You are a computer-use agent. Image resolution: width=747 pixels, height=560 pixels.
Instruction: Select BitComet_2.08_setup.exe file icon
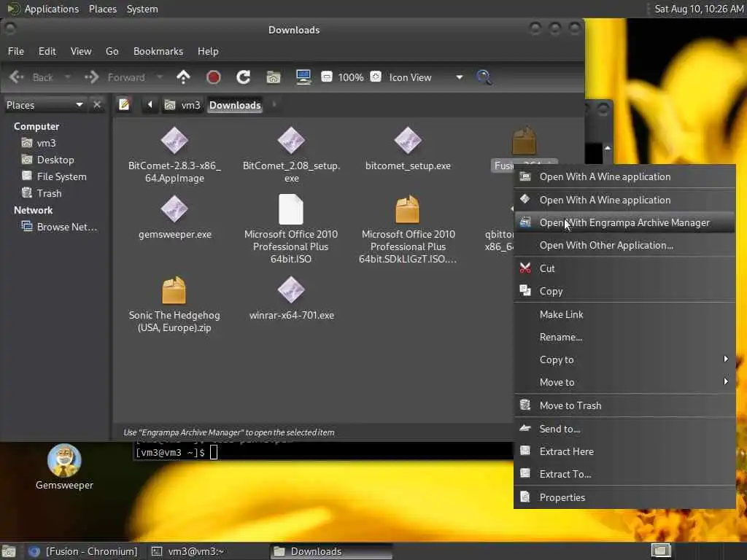click(291, 141)
